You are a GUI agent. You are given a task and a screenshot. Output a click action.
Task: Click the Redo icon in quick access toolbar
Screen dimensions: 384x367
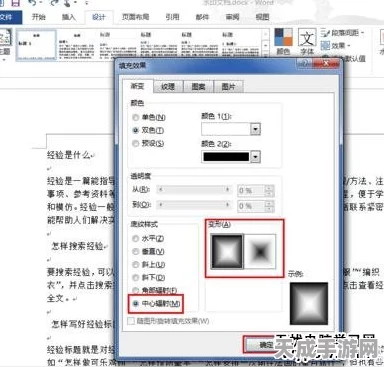click(x=54, y=3)
